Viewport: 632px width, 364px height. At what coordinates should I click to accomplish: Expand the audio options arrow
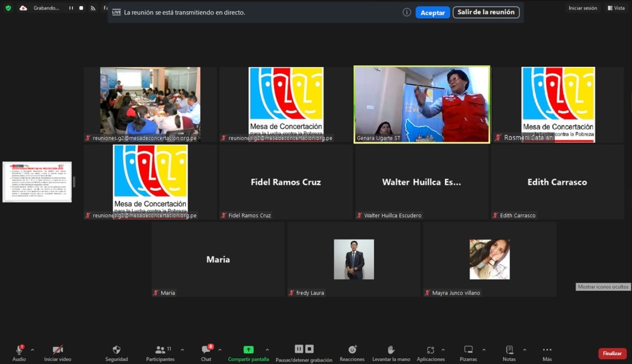click(32, 349)
